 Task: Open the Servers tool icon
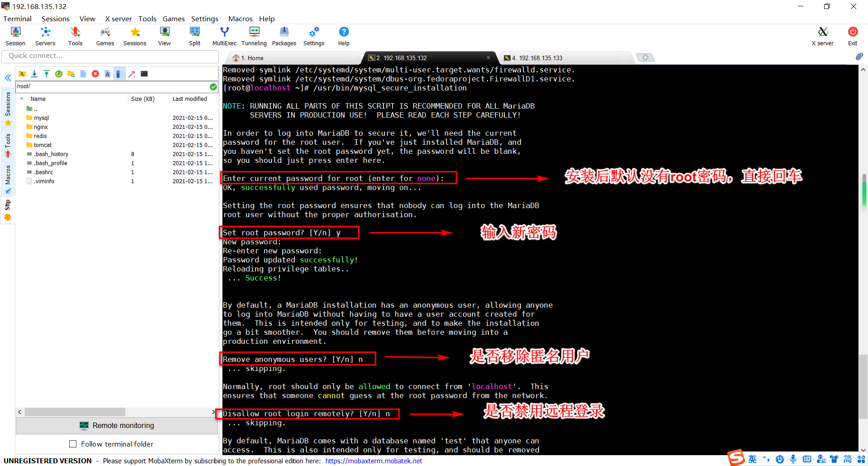45,36
